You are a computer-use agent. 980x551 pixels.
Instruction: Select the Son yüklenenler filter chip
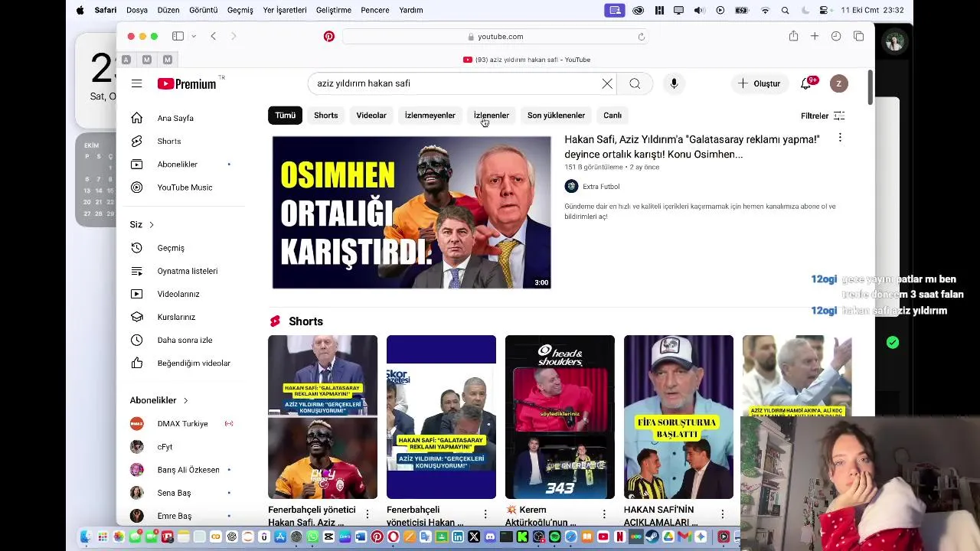(x=556, y=116)
